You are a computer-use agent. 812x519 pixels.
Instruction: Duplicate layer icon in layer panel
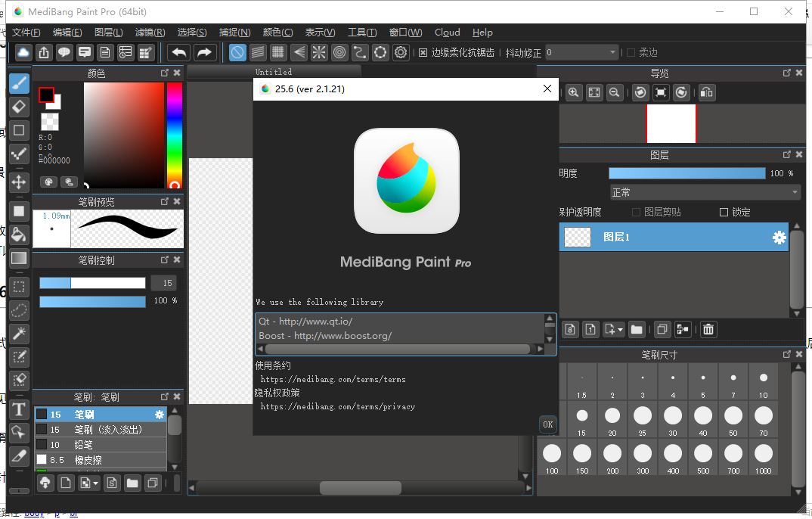(662, 329)
